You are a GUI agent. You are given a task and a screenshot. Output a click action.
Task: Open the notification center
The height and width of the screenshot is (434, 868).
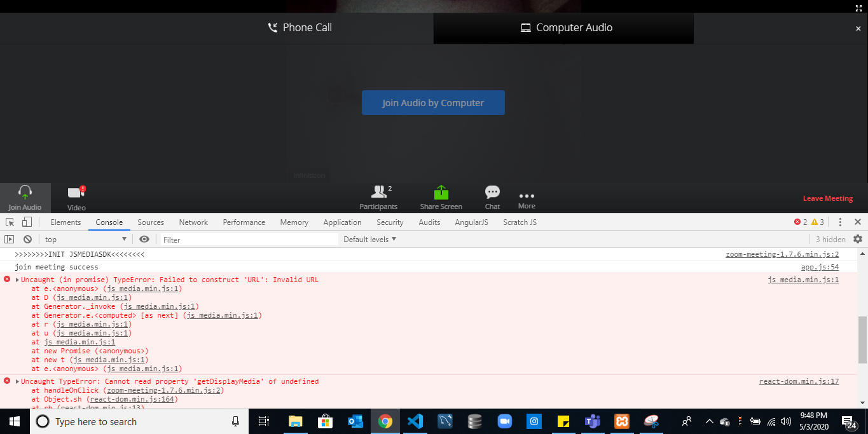tap(849, 421)
